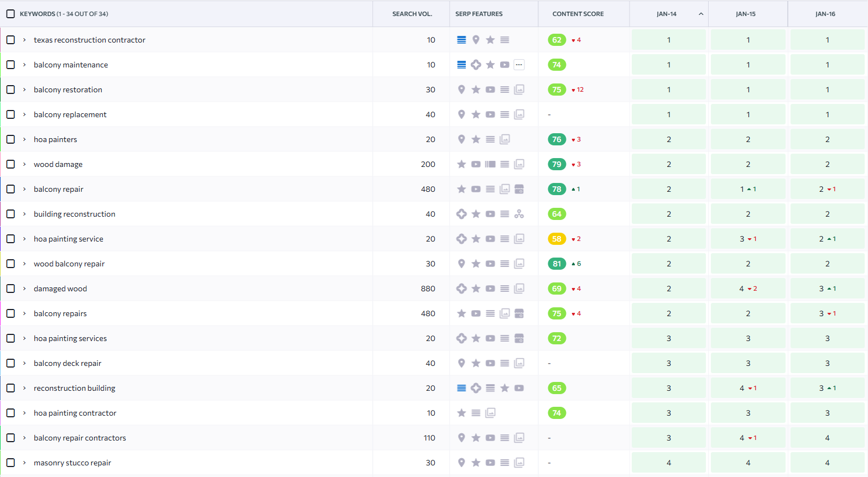The width and height of the screenshot is (868, 477).
Task: Click the local pack pin icon for balcony replacement
Action: [x=461, y=114]
